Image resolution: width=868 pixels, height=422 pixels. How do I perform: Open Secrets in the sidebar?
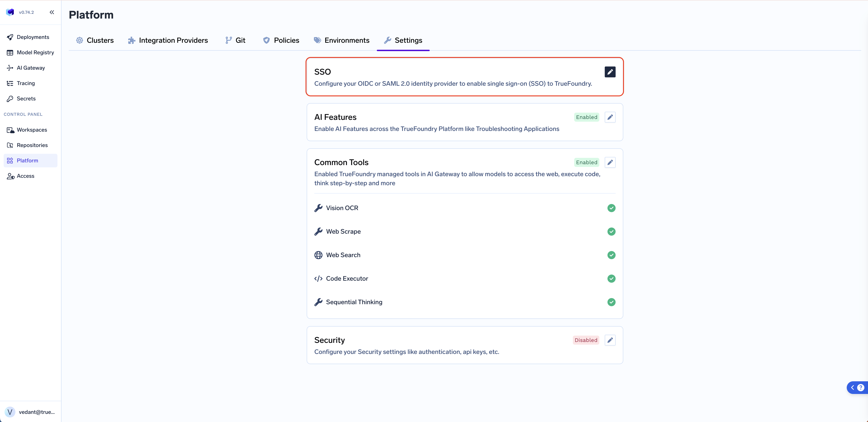coord(31,99)
